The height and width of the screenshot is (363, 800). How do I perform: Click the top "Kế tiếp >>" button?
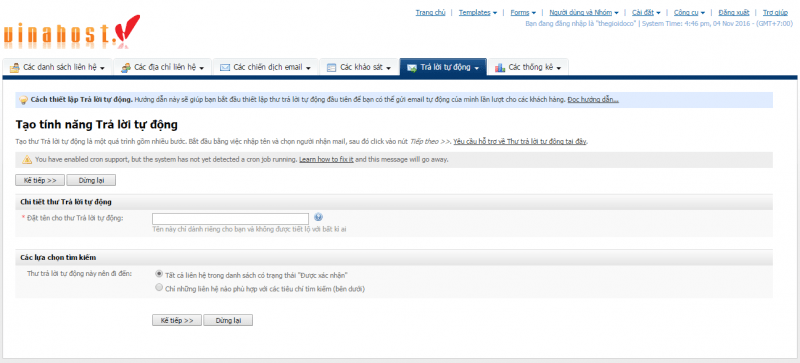[x=40, y=180]
